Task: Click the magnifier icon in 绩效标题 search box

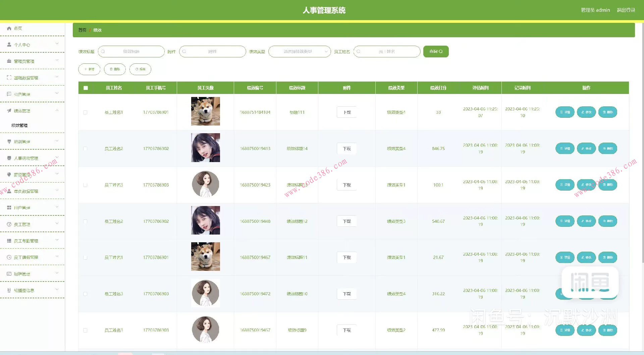Action: pyautogui.click(x=103, y=52)
